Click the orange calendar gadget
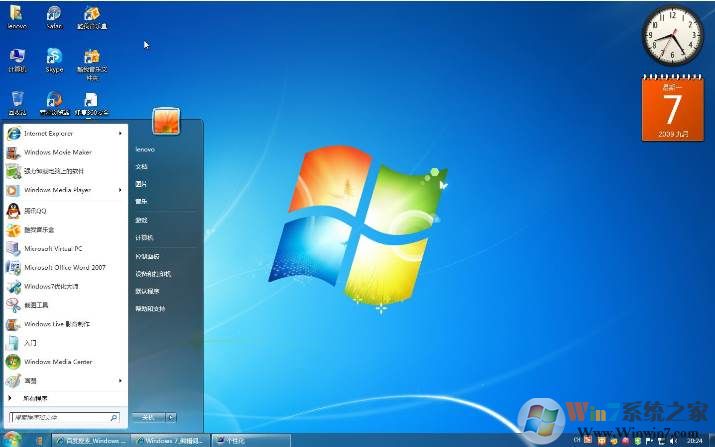This screenshot has width=715, height=447. click(671, 110)
